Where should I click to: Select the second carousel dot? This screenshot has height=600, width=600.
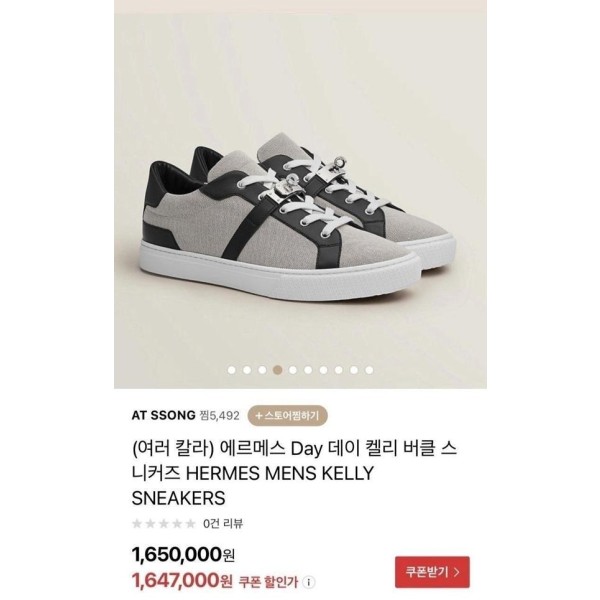[247, 370]
